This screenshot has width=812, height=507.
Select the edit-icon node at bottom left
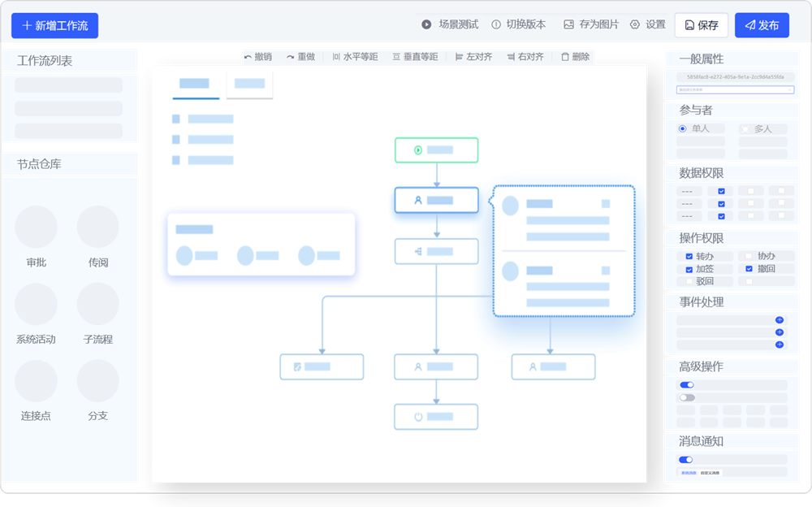[x=322, y=366]
